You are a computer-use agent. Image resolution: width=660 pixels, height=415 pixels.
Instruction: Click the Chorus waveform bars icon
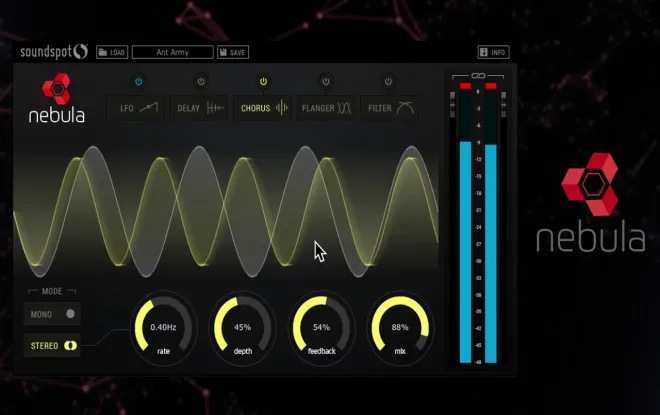(282, 108)
